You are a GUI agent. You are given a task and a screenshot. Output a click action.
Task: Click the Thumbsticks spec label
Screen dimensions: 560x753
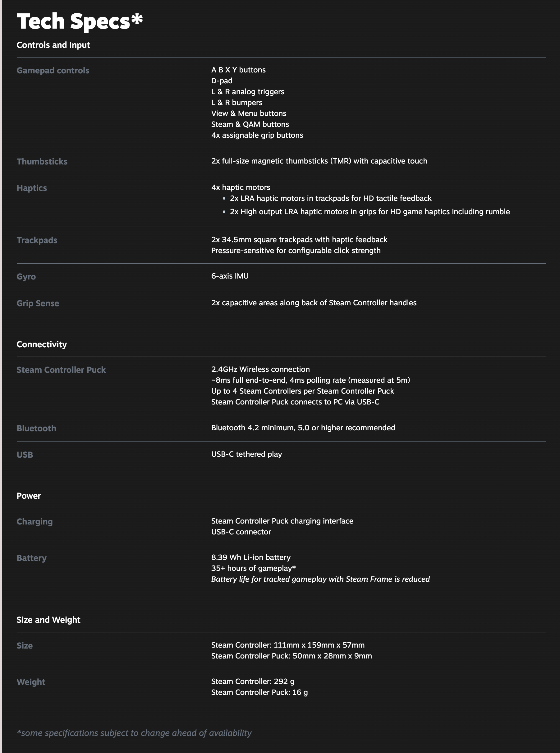click(42, 161)
